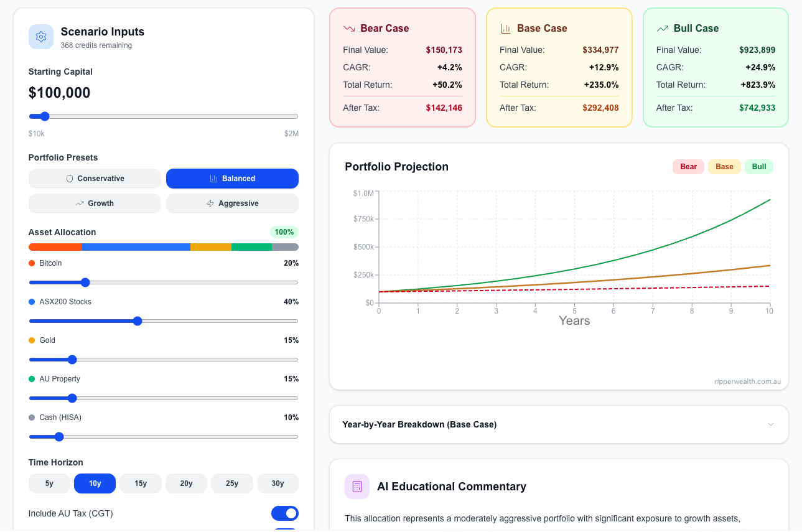802x532 pixels.
Task: Click Bear Case after tax $142,146
Action: click(444, 108)
